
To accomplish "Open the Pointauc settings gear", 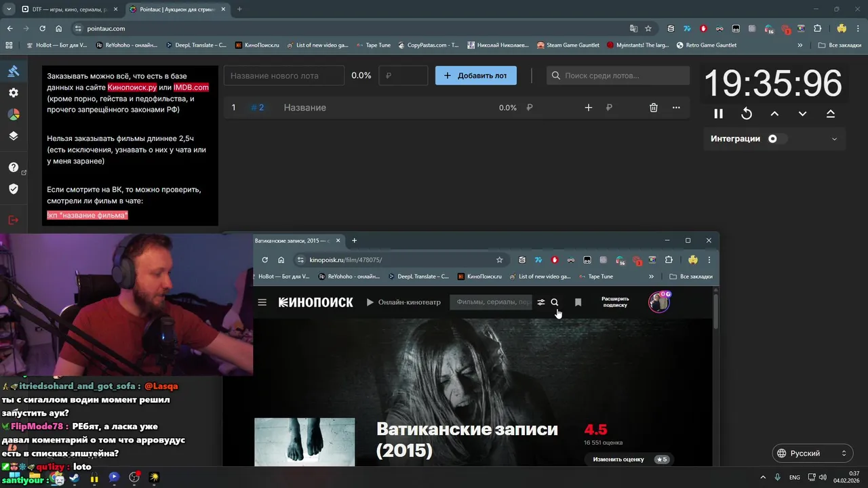I will [14, 93].
